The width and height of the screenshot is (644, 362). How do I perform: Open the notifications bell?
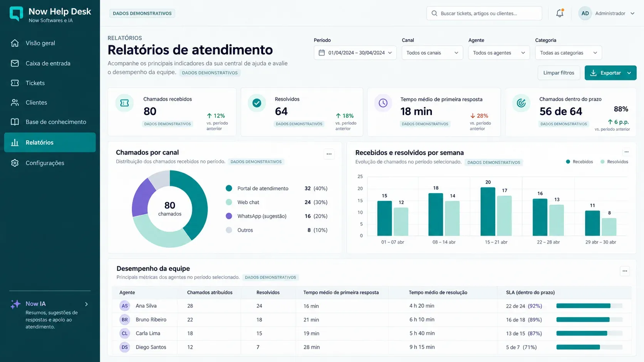coord(560,13)
